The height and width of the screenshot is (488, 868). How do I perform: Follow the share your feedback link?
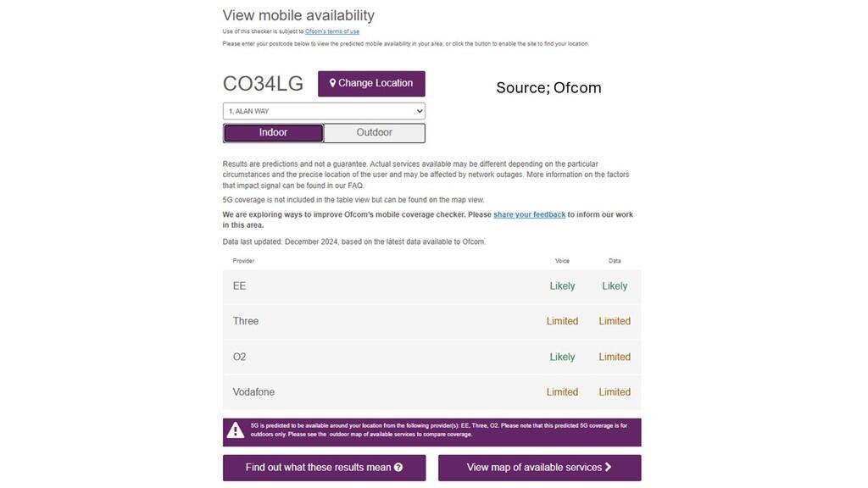(x=529, y=214)
